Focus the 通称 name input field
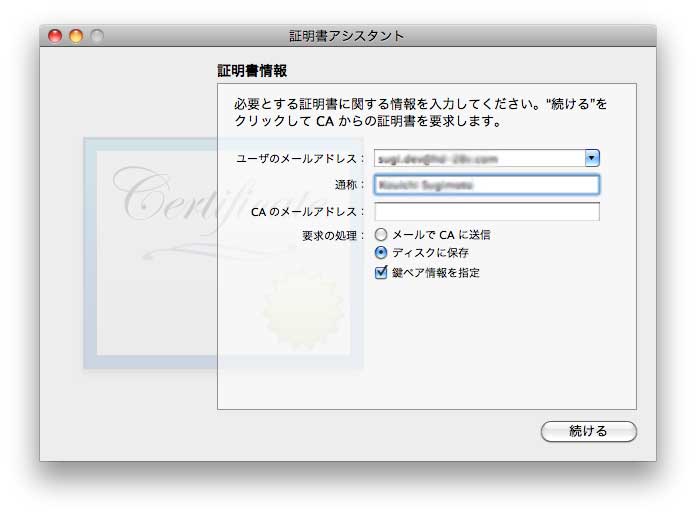Screen dimensions: 696x516 [486, 185]
